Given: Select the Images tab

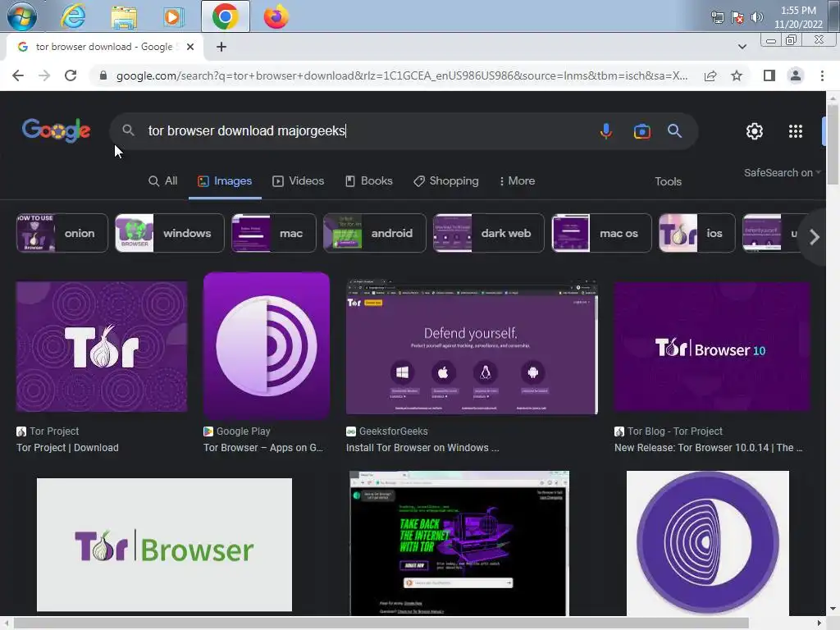Looking at the screenshot, I should 225,181.
